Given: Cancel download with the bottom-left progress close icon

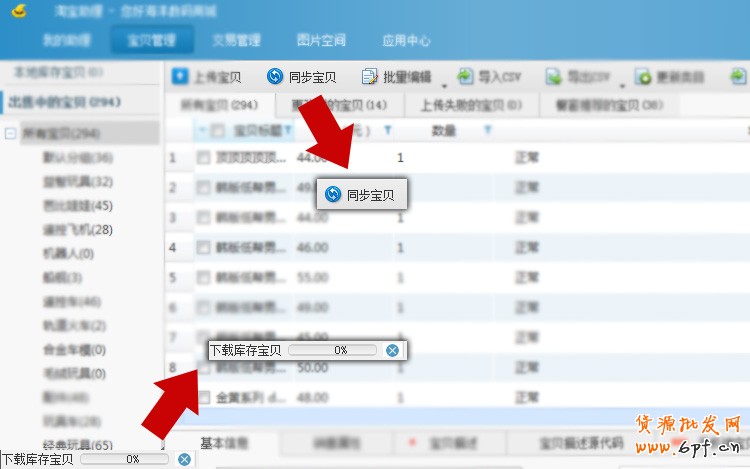Looking at the screenshot, I should click(184, 459).
